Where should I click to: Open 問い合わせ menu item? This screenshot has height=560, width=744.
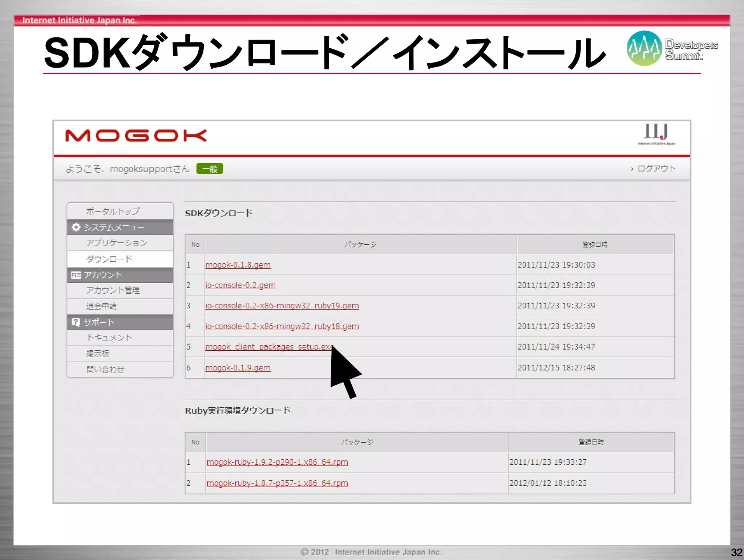click(x=120, y=369)
